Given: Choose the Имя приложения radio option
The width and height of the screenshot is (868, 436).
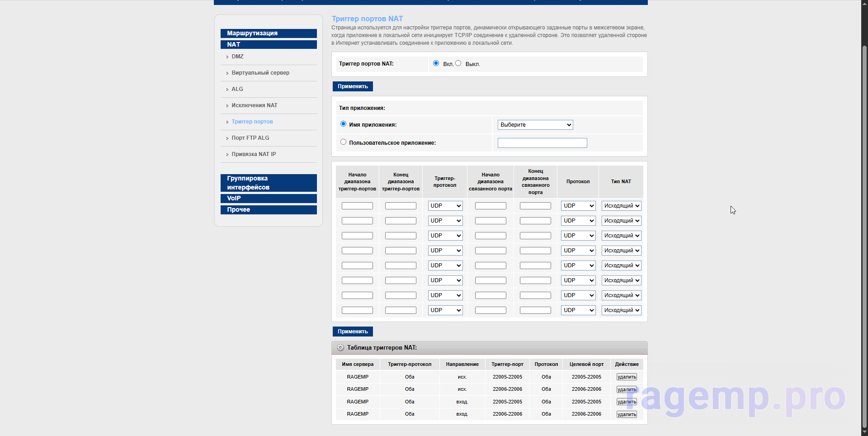Looking at the screenshot, I should click(x=343, y=124).
